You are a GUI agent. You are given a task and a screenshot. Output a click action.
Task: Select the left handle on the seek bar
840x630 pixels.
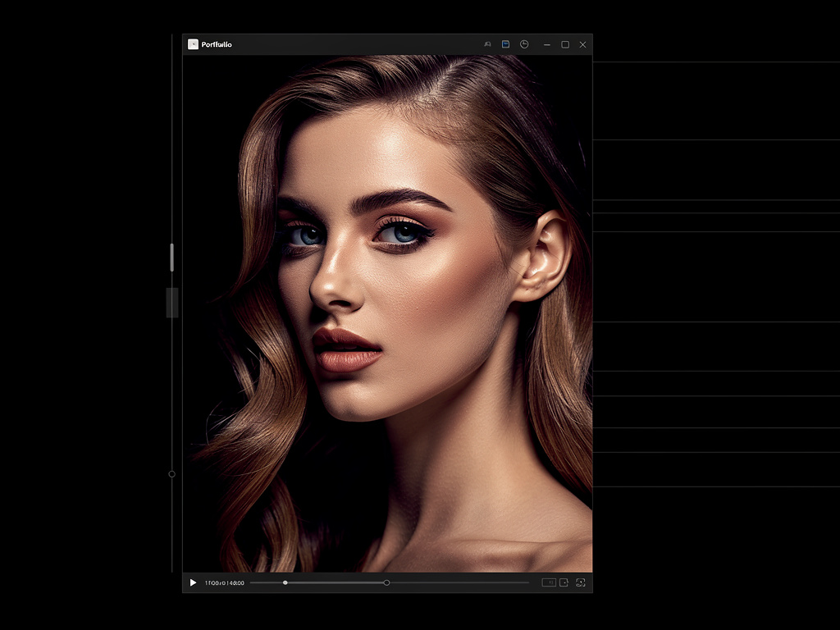285,582
